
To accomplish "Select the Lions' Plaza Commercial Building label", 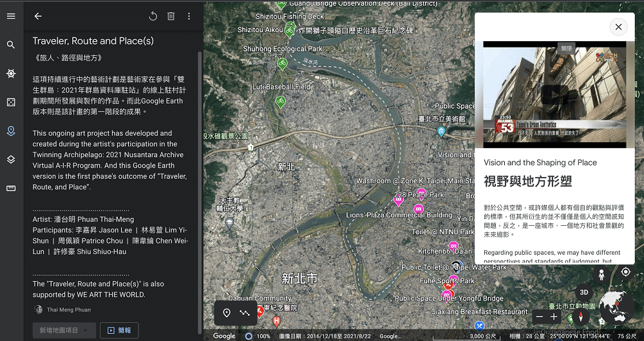I will tap(399, 215).
